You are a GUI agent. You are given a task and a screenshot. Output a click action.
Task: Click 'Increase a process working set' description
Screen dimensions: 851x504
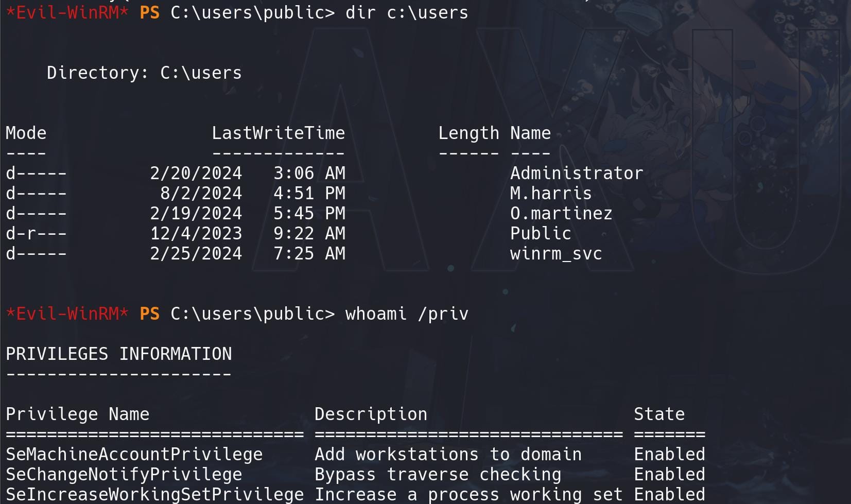click(x=468, y=495)
